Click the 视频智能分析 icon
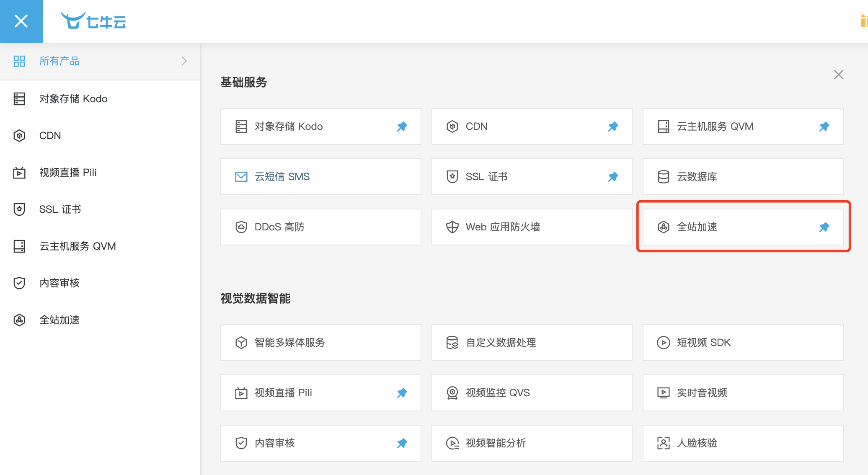 click(x=452, y=443)
